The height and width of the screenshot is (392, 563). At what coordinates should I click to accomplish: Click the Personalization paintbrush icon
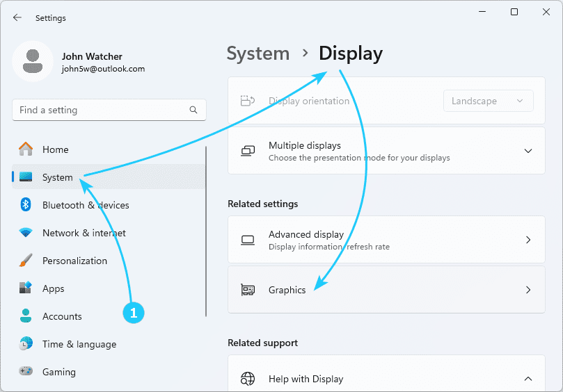[26, 261]
